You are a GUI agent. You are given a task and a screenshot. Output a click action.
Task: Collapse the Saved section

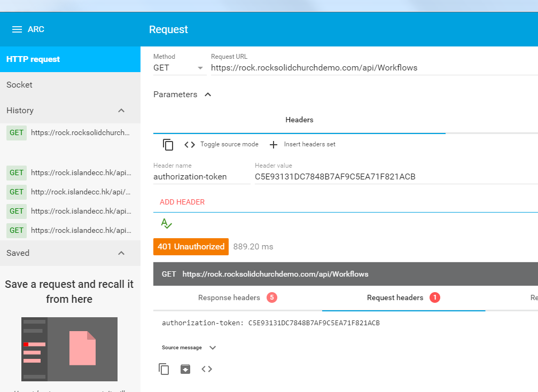[x=121, y=253]
